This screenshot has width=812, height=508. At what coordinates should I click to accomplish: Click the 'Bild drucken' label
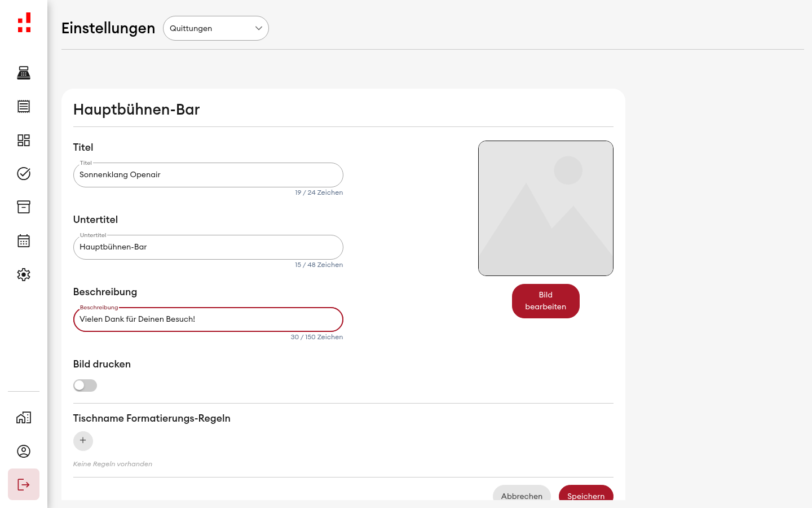point(102,364)
